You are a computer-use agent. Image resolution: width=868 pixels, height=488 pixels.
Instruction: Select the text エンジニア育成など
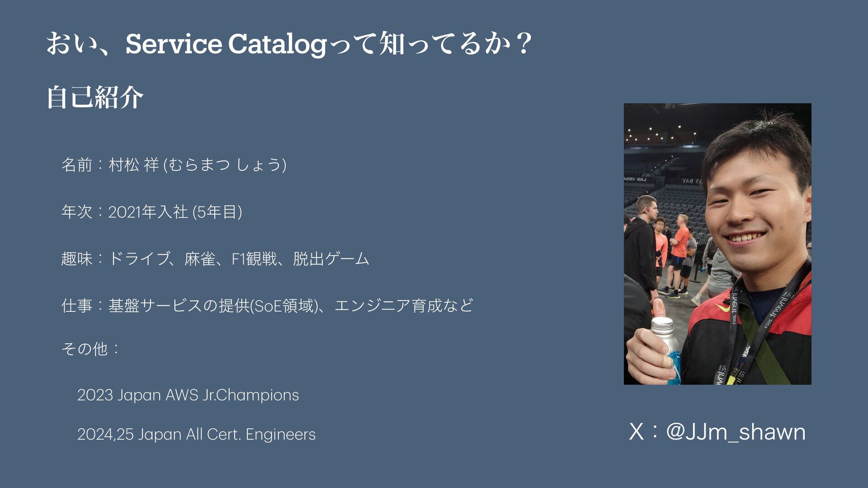404,306
